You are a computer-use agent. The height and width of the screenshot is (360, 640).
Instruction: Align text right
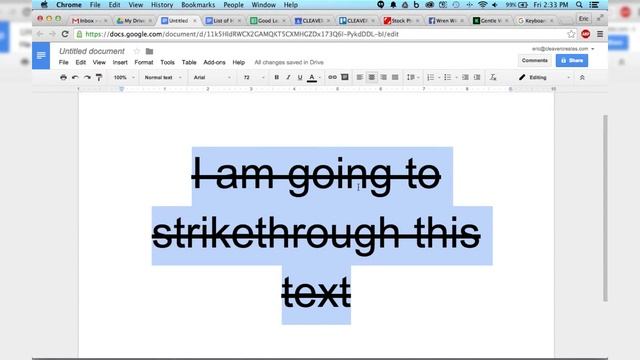coord(383,77)
